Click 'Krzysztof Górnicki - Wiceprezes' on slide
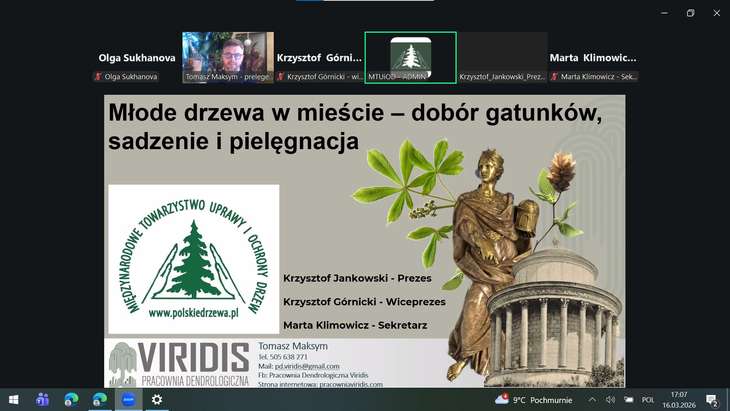The image size is (730, 411). 364,302
